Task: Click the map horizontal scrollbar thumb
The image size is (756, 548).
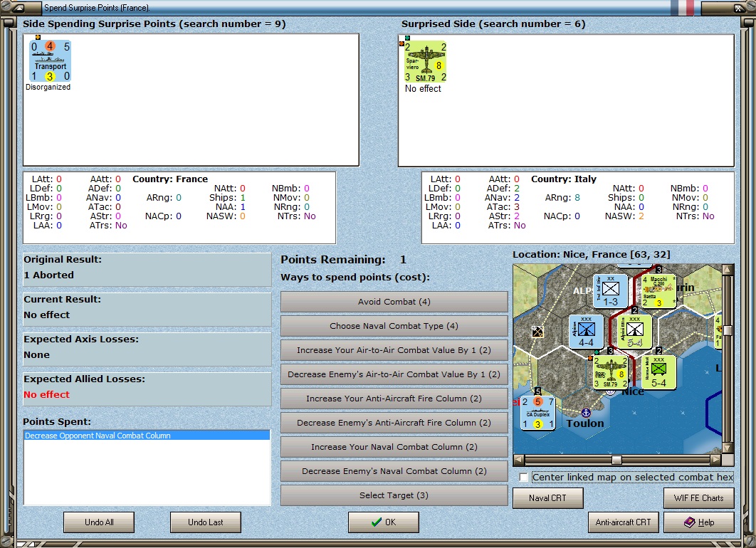Action: click(x=616, y=459)
